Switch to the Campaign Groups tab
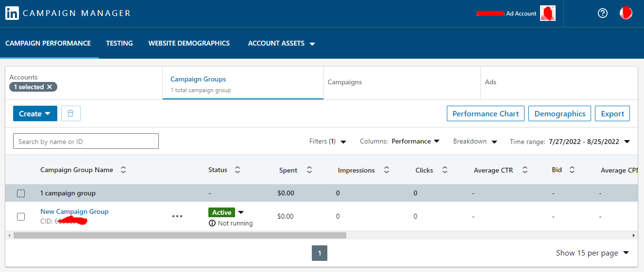The width and height of the screenshot is (644, 272). click(x=243, y=83)
